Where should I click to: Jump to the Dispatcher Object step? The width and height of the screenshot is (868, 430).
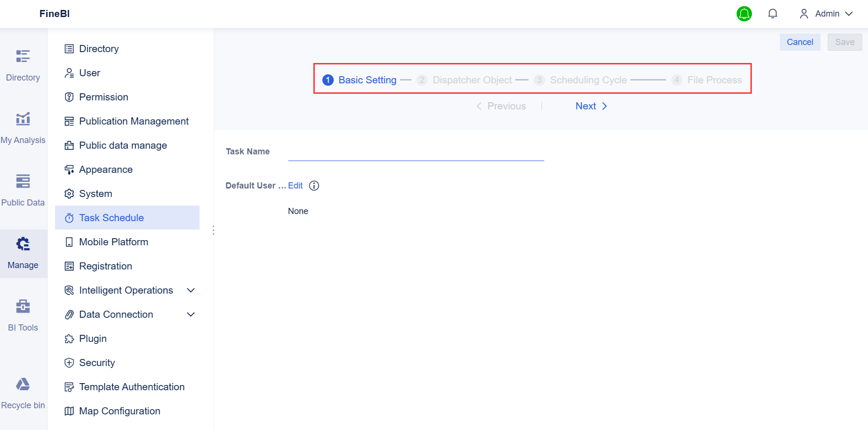click(x=472, y=80)
